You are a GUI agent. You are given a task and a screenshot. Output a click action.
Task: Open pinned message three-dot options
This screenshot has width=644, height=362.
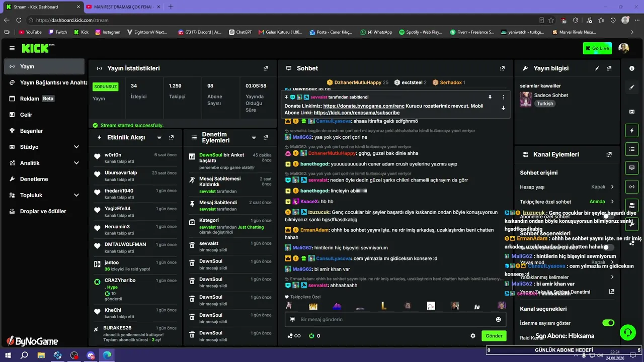coord(503,97)
